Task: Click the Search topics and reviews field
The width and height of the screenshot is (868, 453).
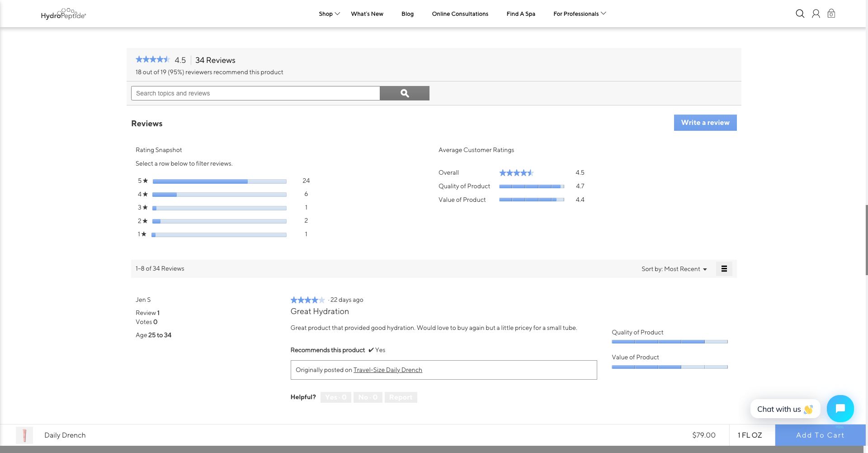Action: 255,93
